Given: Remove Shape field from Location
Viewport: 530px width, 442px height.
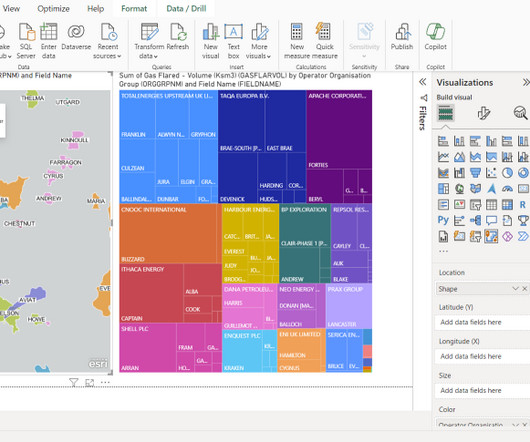Looking at the screenshot, I should coord(525,289).
